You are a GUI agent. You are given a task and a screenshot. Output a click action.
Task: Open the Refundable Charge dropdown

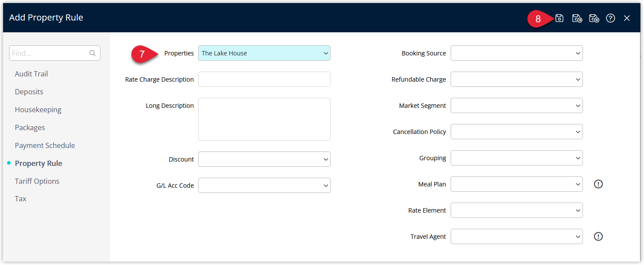point(517,79)
